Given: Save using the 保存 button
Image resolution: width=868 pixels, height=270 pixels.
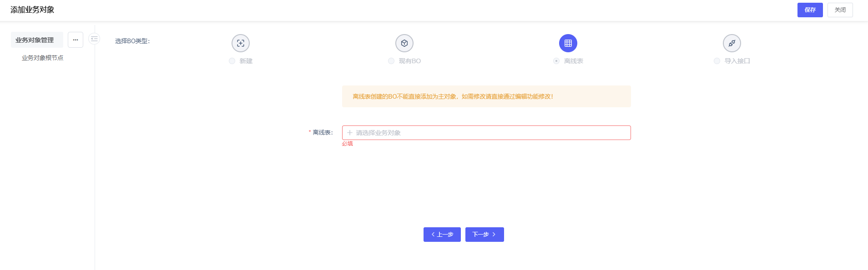Looking at the screenshot, I should pos(810,10).
